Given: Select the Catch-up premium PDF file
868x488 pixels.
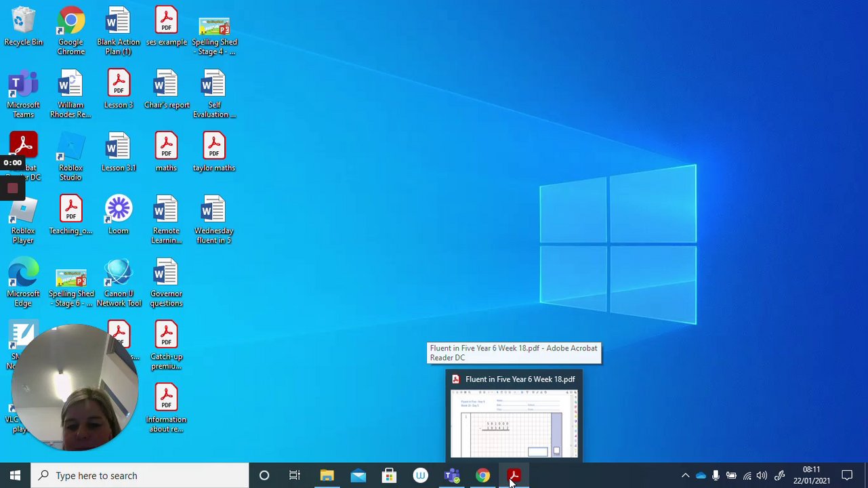Looking at the screenshot, I should pyautogui.click(x=166, y=346).
